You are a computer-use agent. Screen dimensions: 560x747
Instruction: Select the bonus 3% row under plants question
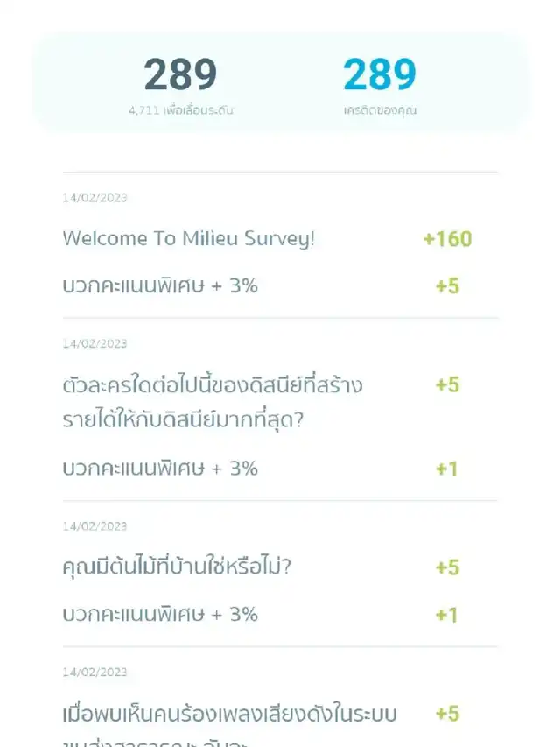pos(160,614)
